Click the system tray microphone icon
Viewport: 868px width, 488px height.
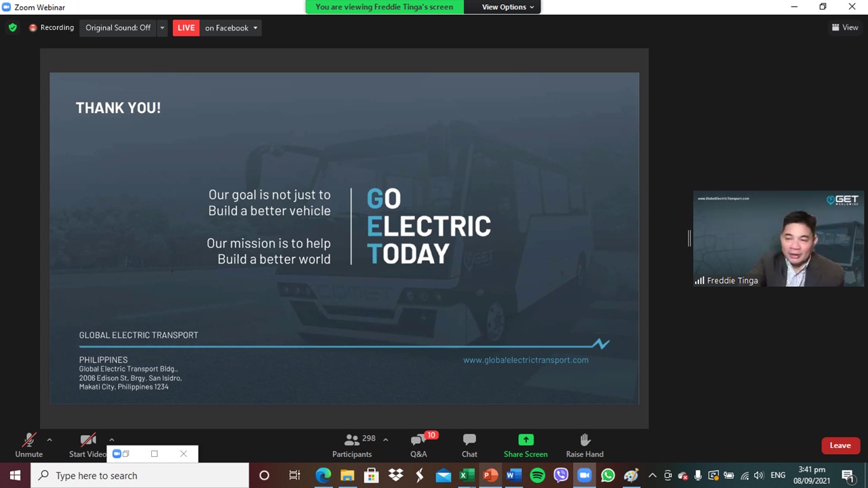click(x=698, y=475)
